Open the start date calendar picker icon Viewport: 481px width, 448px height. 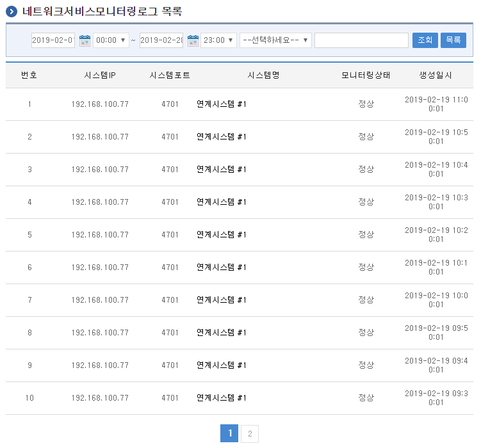85,40
